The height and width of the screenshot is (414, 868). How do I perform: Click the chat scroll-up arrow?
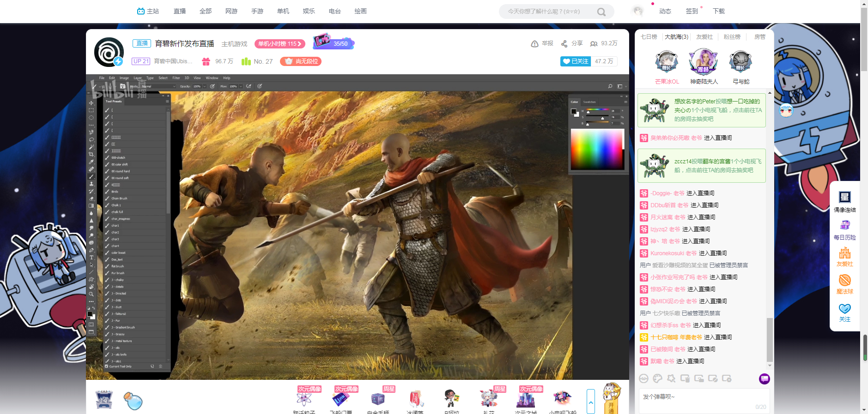tap(770, 92)
